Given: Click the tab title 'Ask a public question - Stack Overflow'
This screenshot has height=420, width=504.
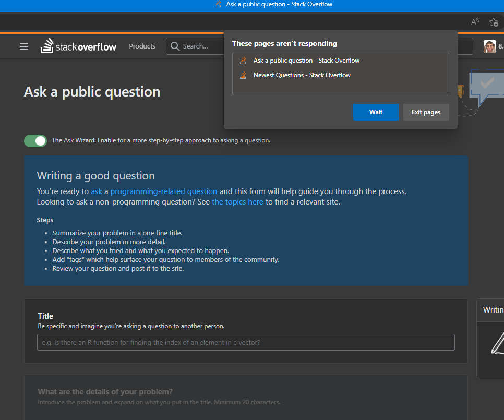Looking at the screenshot, I should pyautogui.click(x=279, y=4).
